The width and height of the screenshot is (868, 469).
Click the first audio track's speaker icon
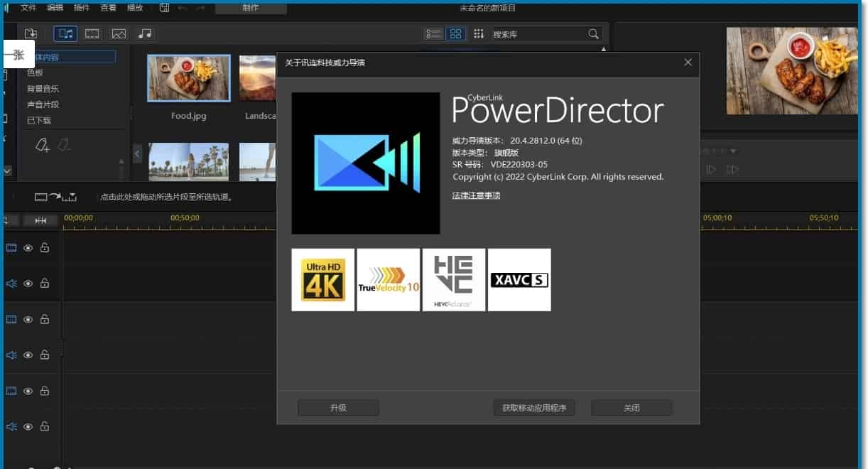tap(11, 284)
